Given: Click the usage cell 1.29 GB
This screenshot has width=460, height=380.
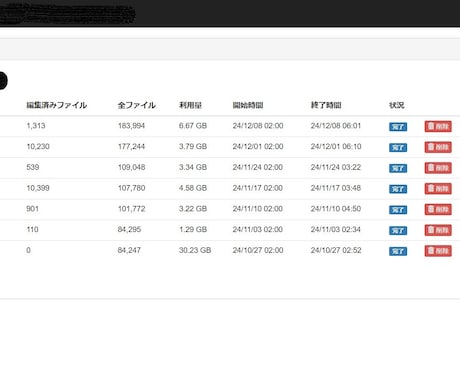Looking at the screenshot, I should (193, 229).
